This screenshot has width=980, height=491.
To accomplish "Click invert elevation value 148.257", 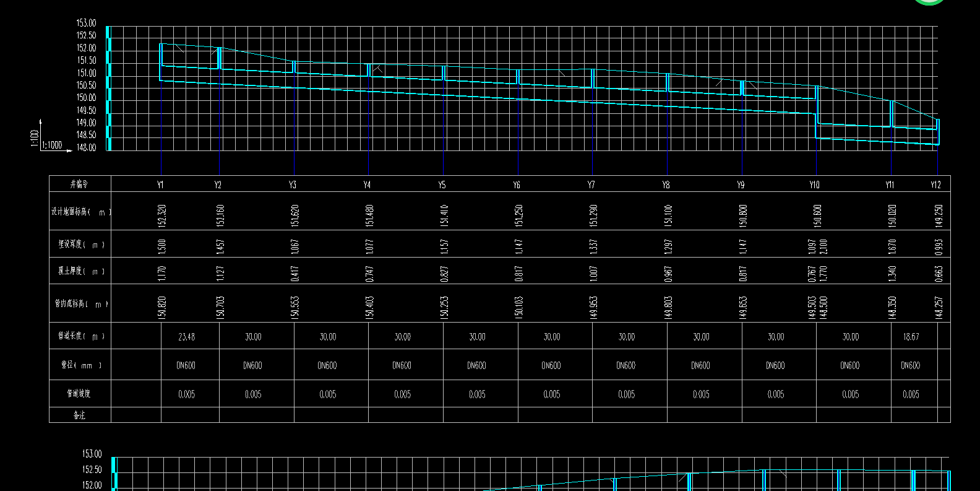I will pyautogui.click(x=939, y=306).
